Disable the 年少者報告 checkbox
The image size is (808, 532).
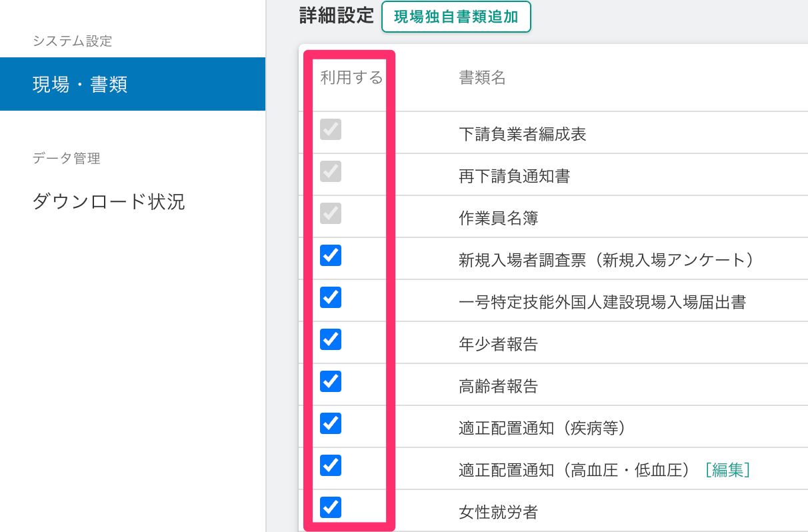click(331, 339)
